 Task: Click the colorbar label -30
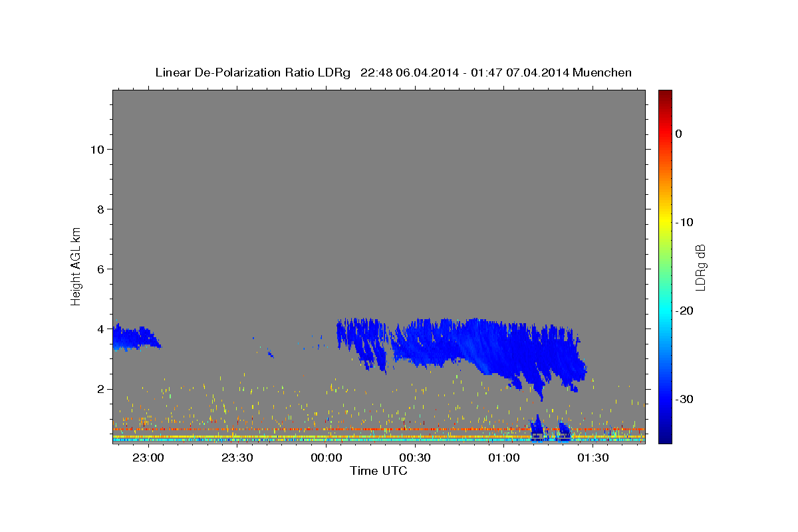pyautogui.click(x=685, y=399)
